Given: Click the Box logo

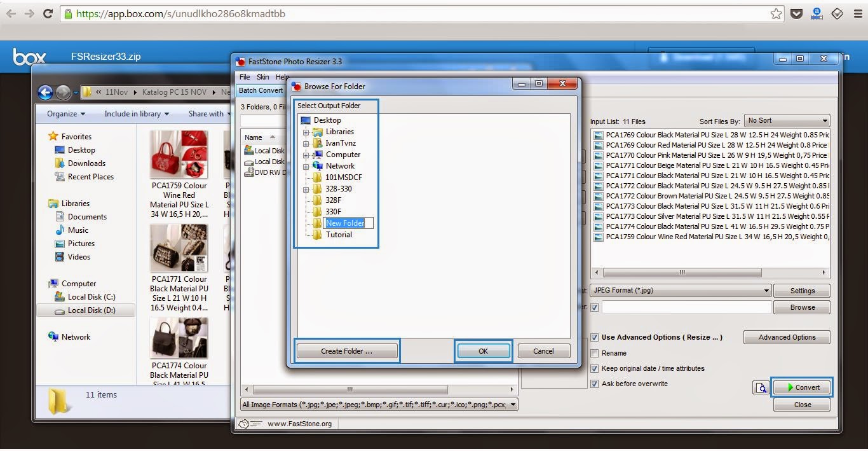Looking at the screenshot, I should click(29, 57).
